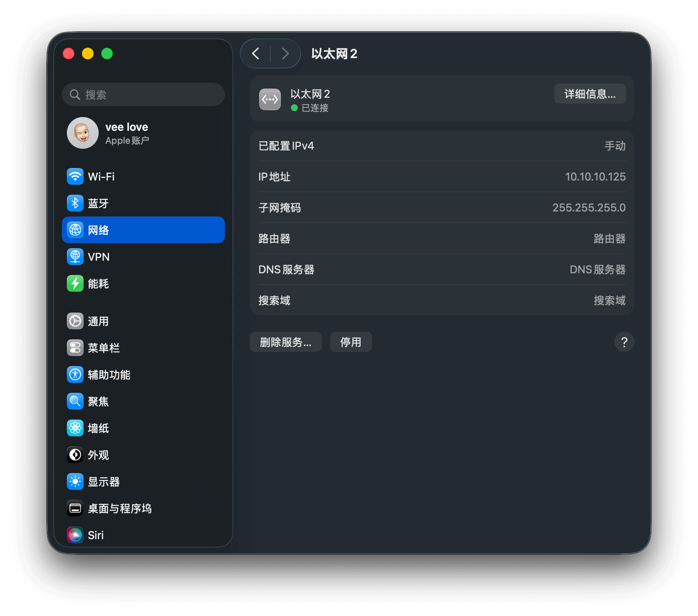Screen dimensions: 698x616
Task: Click the Wallpaper (墙纸) flower icon
Action: point(75,428)
